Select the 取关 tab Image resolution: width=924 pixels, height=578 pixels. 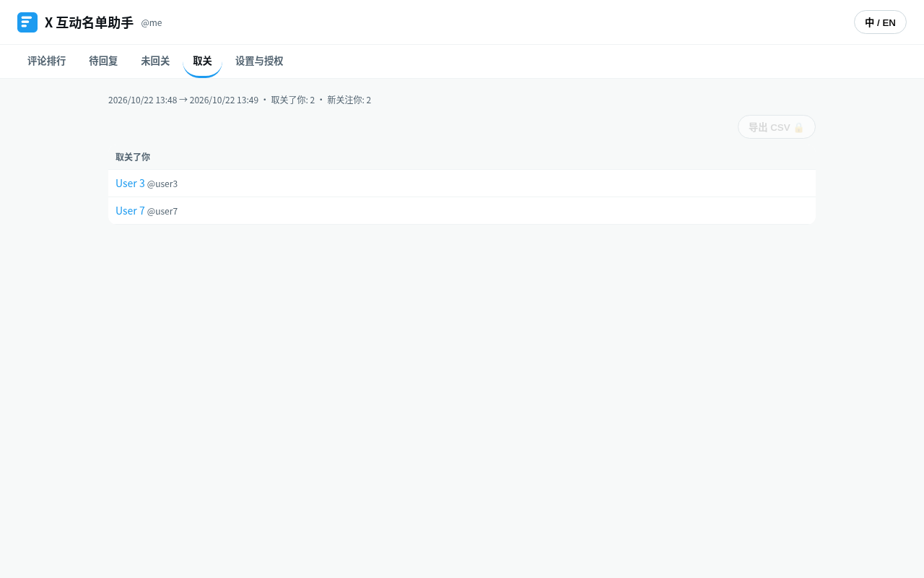pyautogui.click(x=202, y=61)
